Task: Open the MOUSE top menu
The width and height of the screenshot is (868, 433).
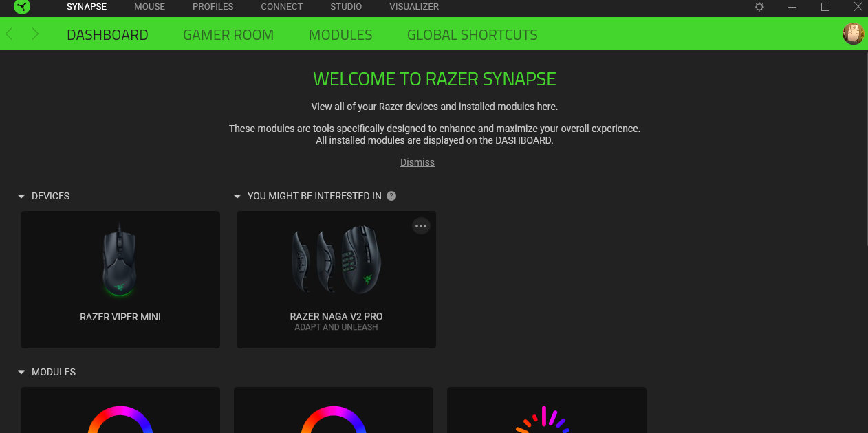Action: tap(149, 7)
